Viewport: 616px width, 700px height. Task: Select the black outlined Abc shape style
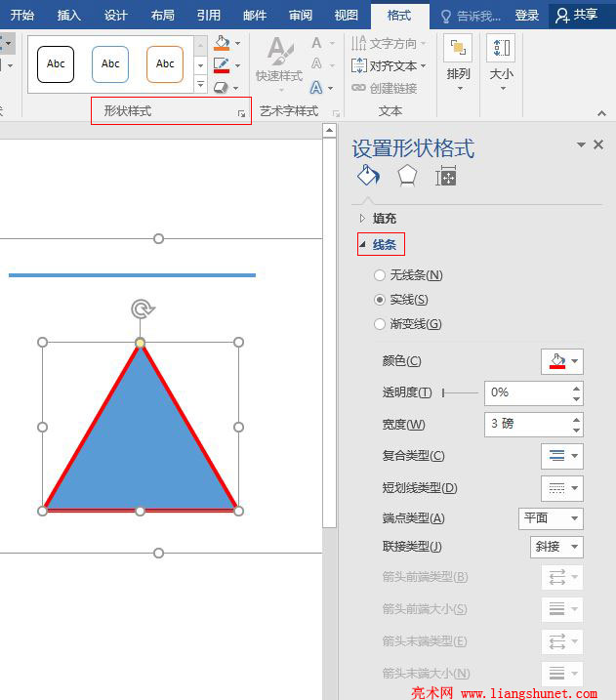tap(56, 64)
